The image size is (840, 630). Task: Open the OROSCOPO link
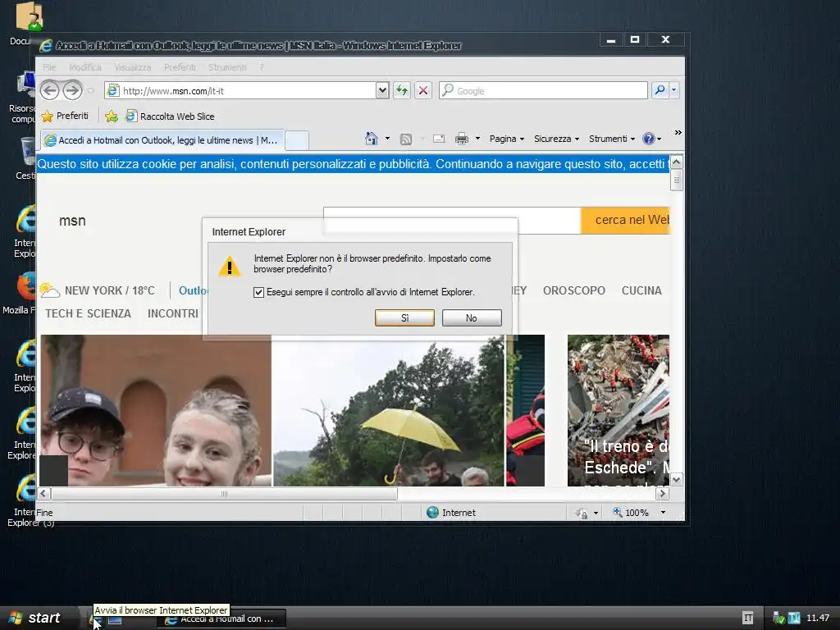click(x=573, y=290)
